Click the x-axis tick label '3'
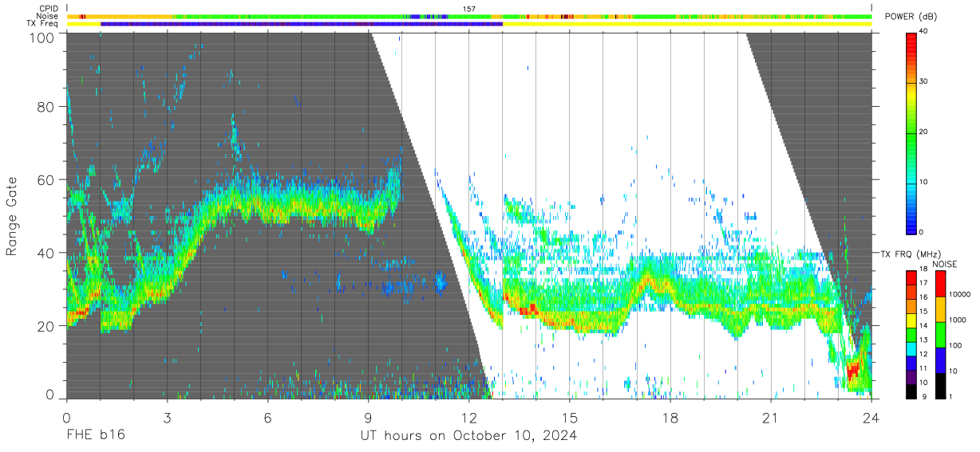The height and width of the screenshot is (452, 980). pos(167,418)
